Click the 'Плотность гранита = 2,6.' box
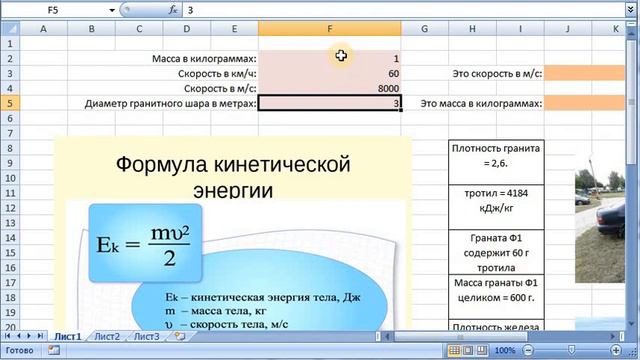Image resolution: width=640 pixels, height=360 pixels. (x=496, y=162)
